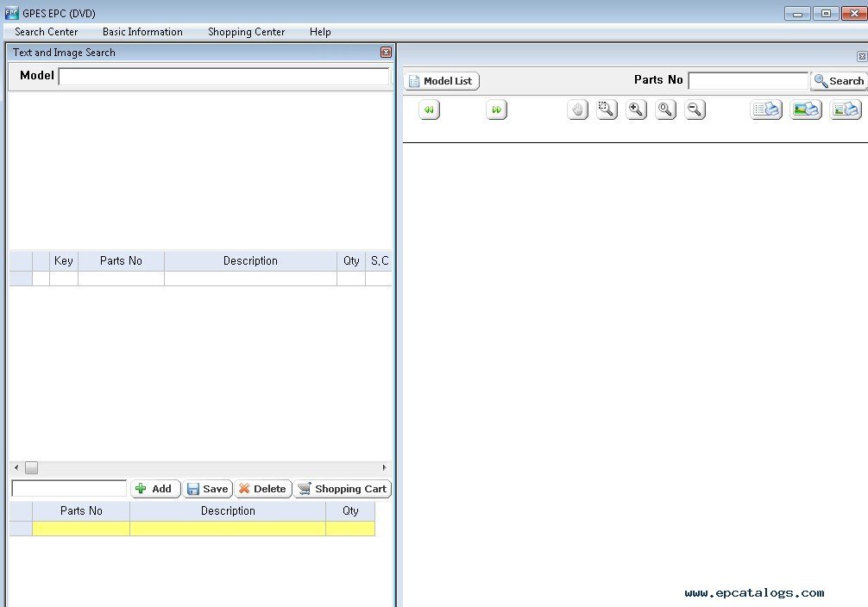Select the hand pan tool
Image resolution: width=868 pixels, height=607 pixels.
coord(578,110)
